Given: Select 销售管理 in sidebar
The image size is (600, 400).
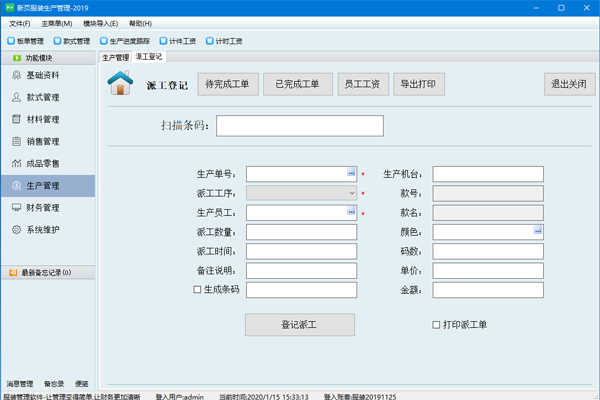Looking at the screenshot, I should click(x=48, y=142).
